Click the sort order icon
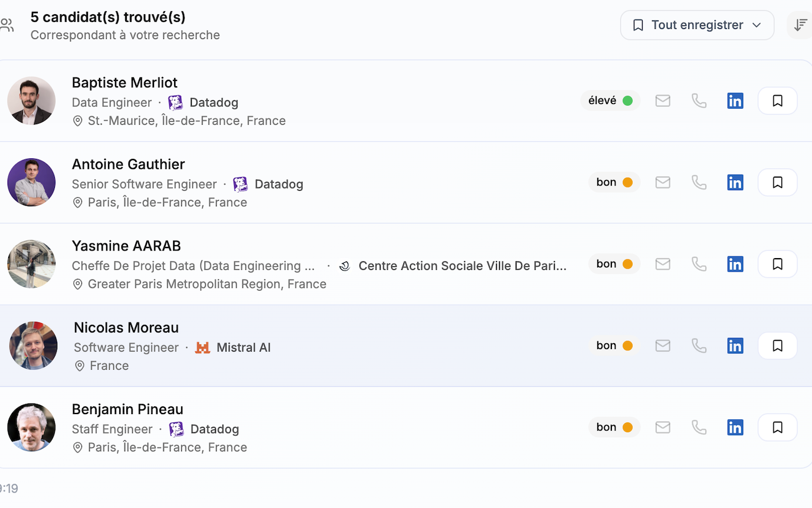The image size is (812, 508). [x=800, y=25]
